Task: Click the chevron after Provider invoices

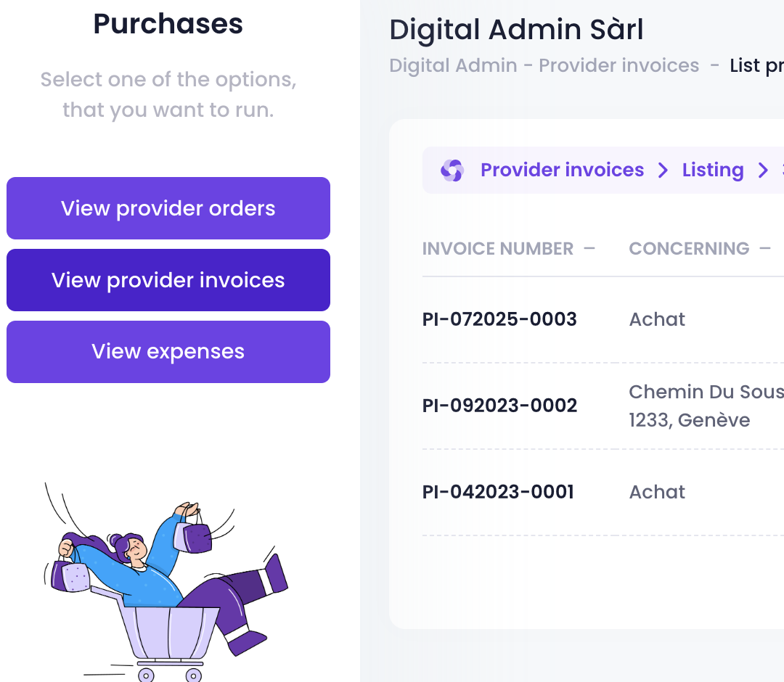Action: click(x=663, y=170)
